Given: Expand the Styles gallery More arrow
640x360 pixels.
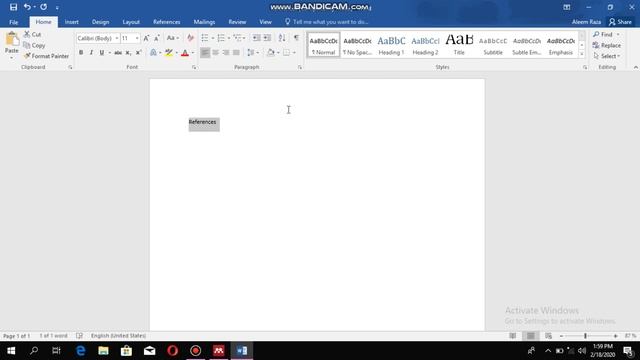Looking at the screenshot, I should coord(582,54).
